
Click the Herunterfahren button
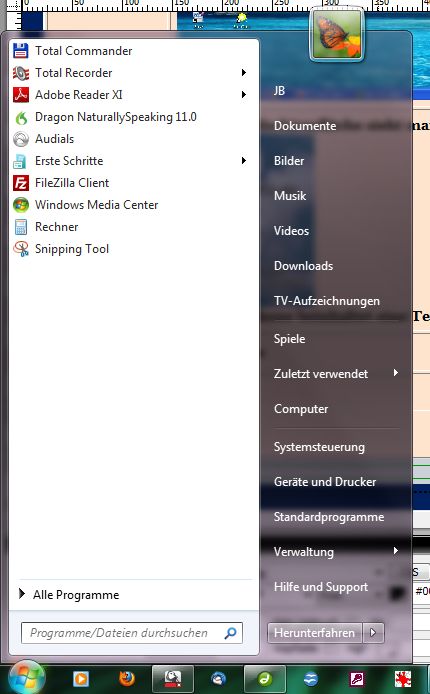pos(315,633)
